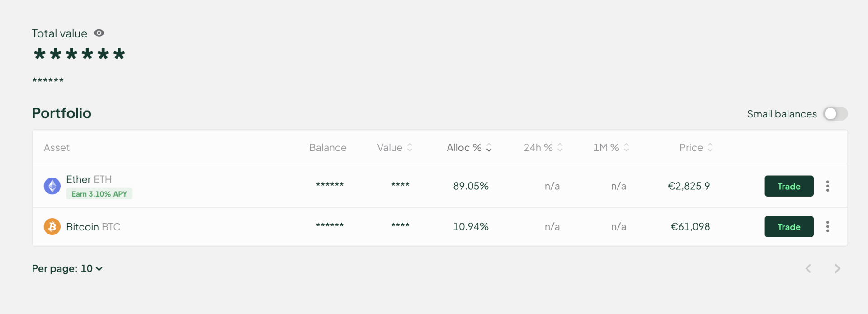The height and width of the screenshot is (314, 868).
Task: Toggle total value visibility eye icon
Action: click(x=99, y=33)
